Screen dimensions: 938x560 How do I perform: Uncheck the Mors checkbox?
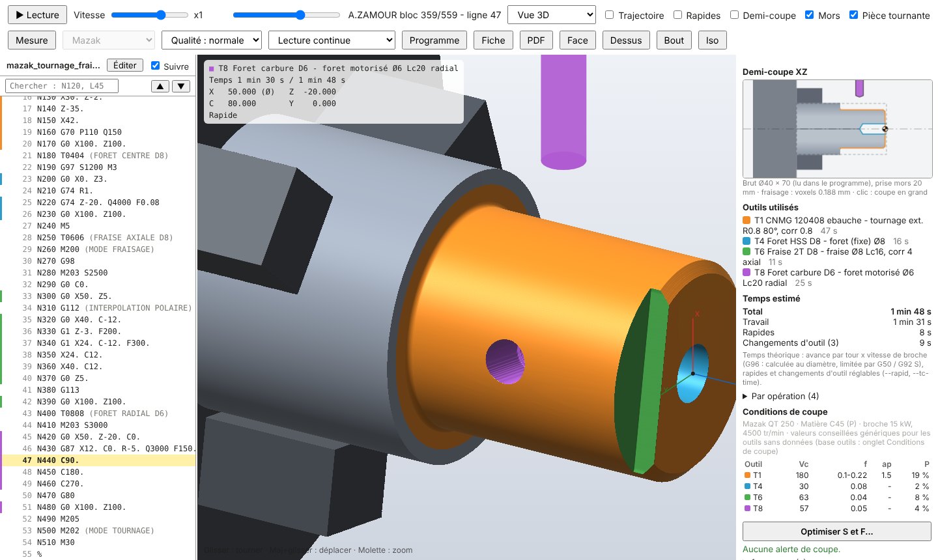[809, 15]
